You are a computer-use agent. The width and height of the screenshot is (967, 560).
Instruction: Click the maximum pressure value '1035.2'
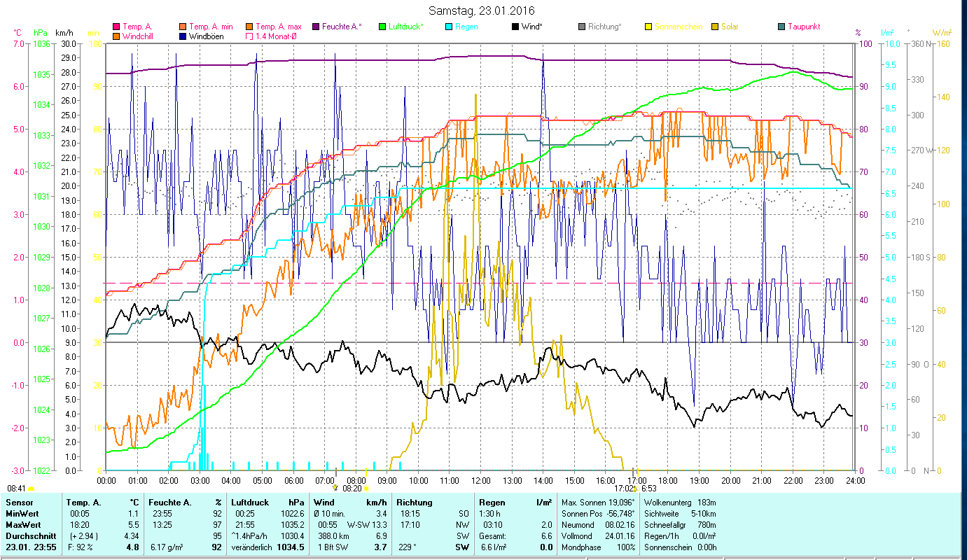[x=291, y=524]
